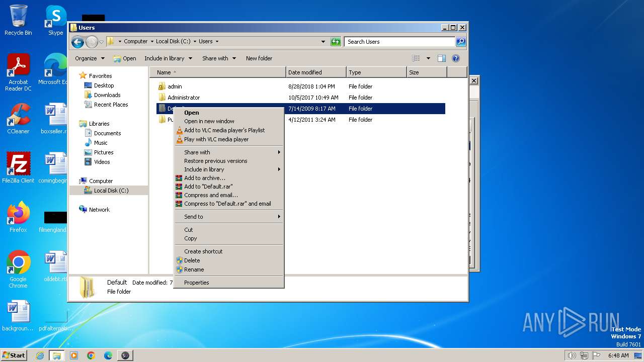The image size is (644, 362).
Task: Click the Edge taskbar icon
Action: 108,355
